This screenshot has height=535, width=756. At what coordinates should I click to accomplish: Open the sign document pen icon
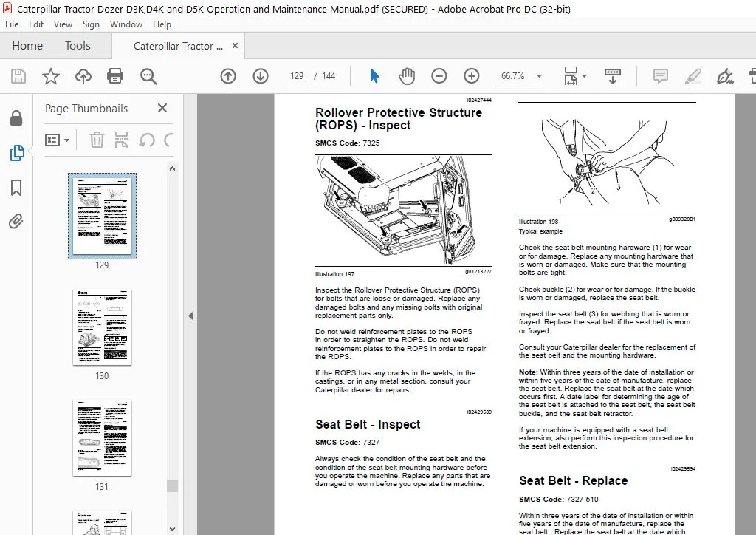pyautogui.click(x=725, y=76)
